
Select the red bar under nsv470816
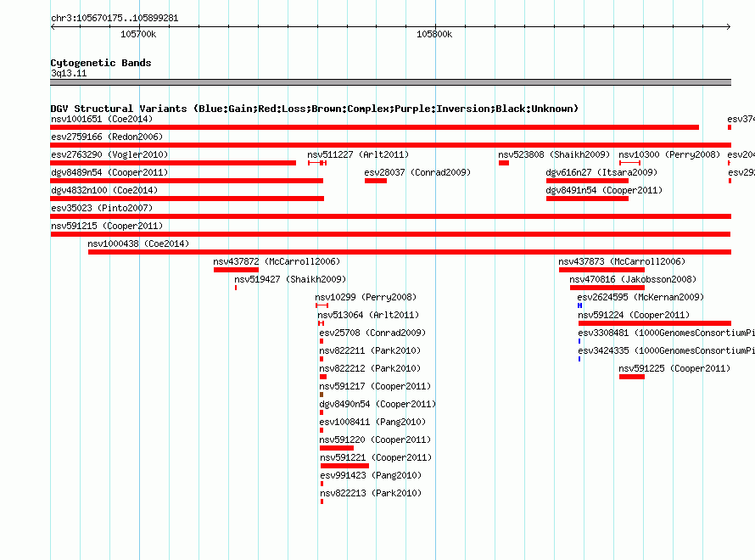pos(607,288)
